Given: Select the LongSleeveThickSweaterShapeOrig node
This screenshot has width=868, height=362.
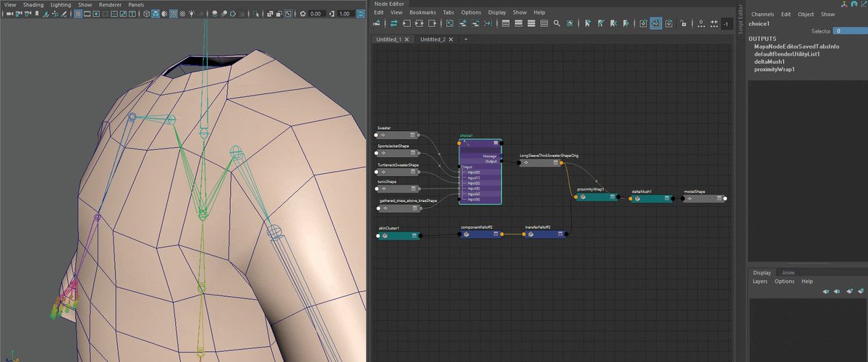Looking at the screenshot, I should [540, 163].
